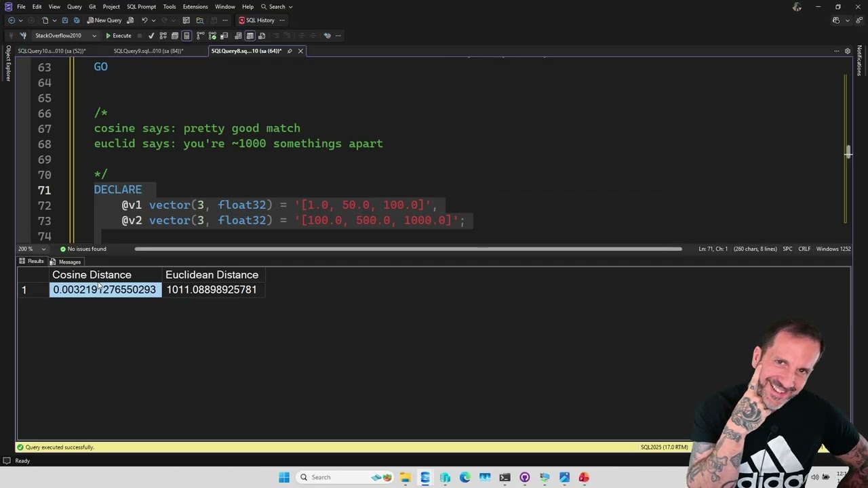Select Results to Text icon

point(238,35)
